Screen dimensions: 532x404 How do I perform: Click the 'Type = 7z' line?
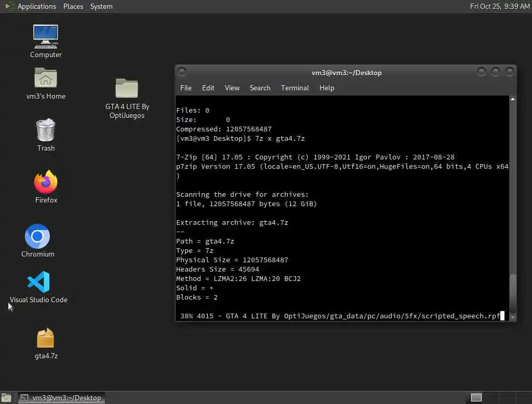coord(195,250)
